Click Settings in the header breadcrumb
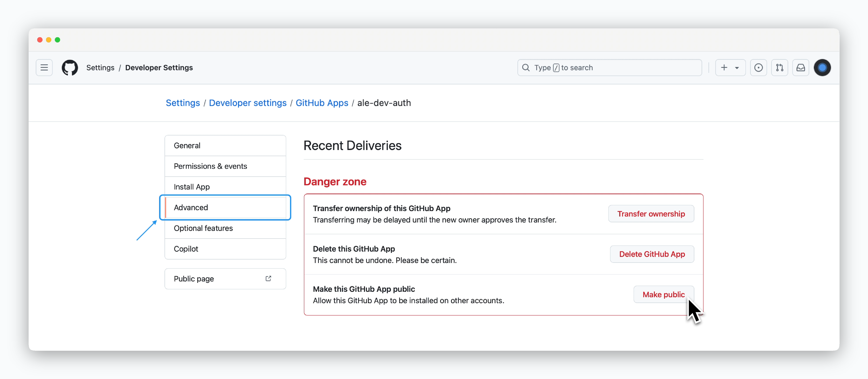The image size is (868, 379). (x=100, y=68)
